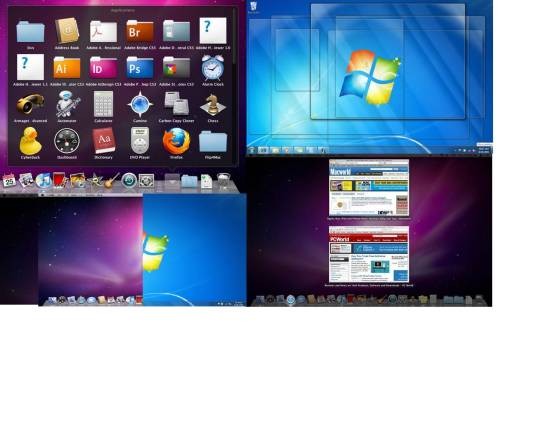Viewport: 536px width, 442px height.
Task: Open Alarm Clock app icon
Action: click(x=213, y=68)
